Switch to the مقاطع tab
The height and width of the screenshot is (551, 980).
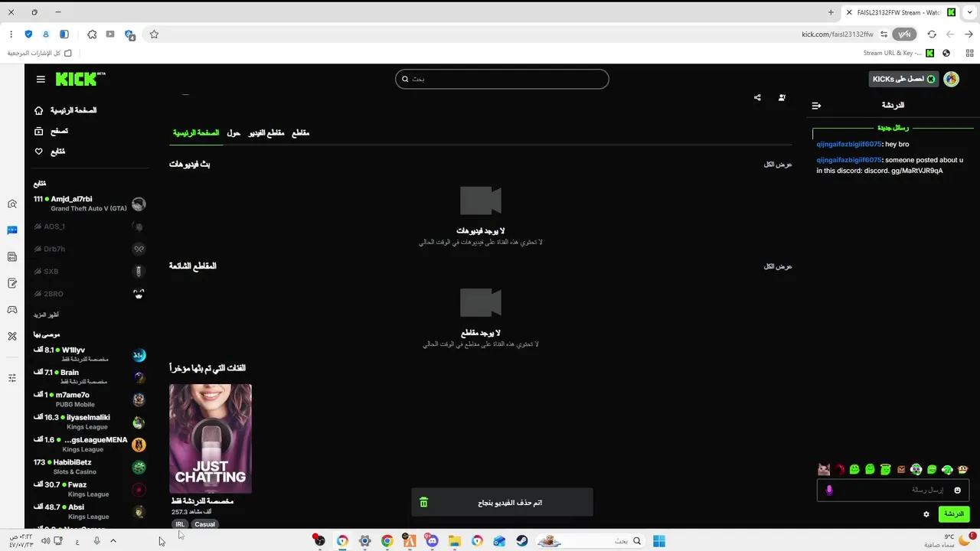pos(301,133)
